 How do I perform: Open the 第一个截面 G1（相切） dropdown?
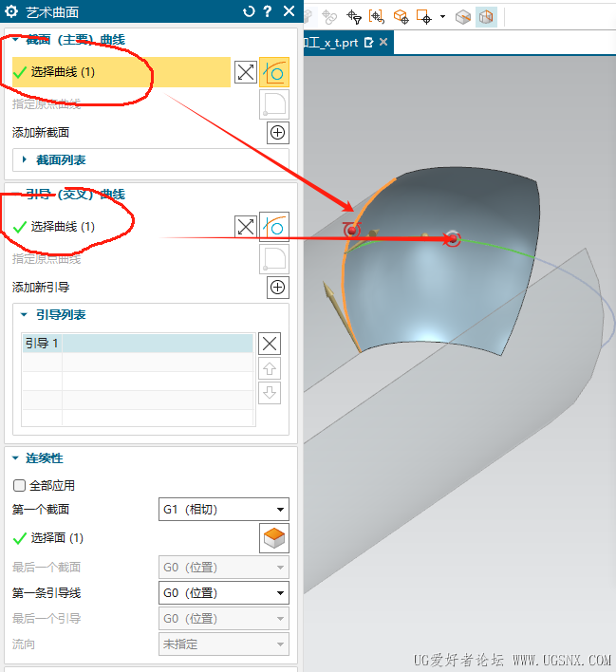tap(224, 509)
